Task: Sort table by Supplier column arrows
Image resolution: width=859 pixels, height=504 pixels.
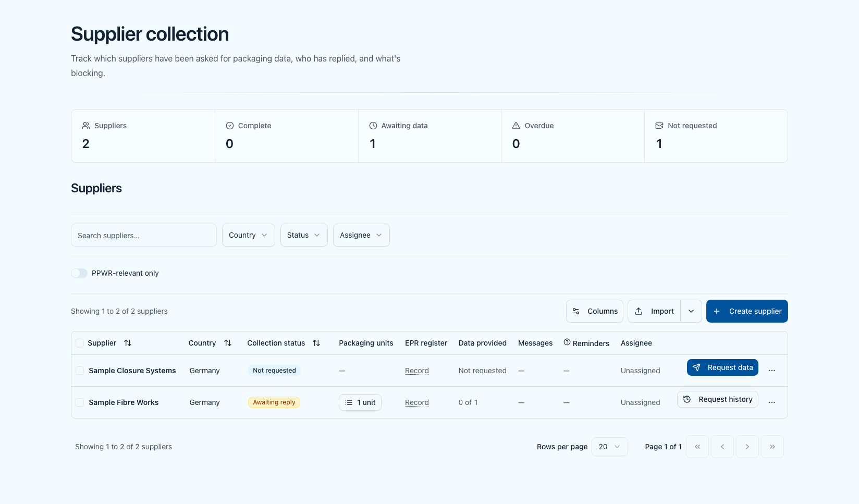Action: 128,343
